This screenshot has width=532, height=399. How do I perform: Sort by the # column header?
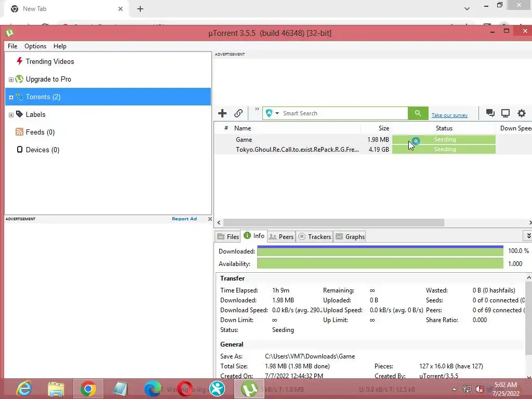tap(226, 128)
